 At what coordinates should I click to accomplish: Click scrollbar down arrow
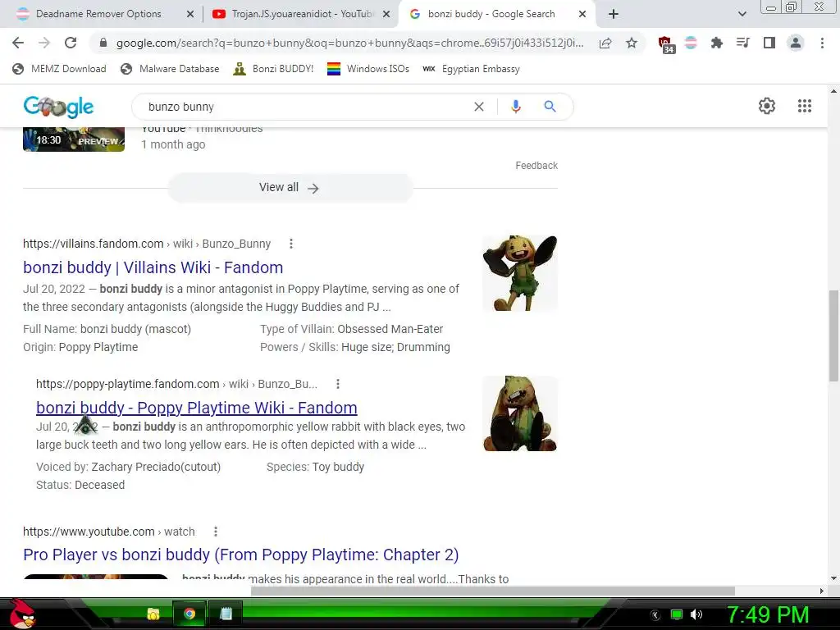pos(833,578)
